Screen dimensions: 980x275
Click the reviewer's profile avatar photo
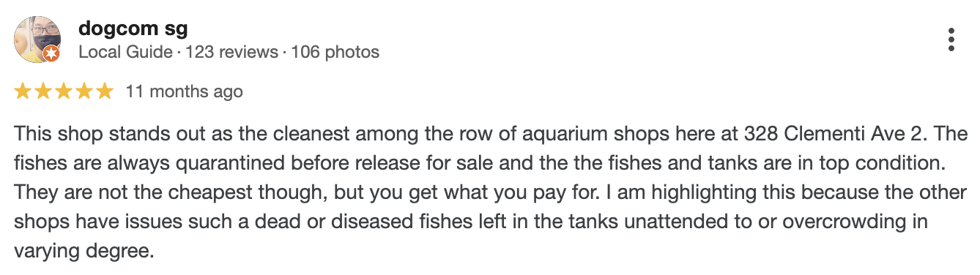(x=37, y=39)
